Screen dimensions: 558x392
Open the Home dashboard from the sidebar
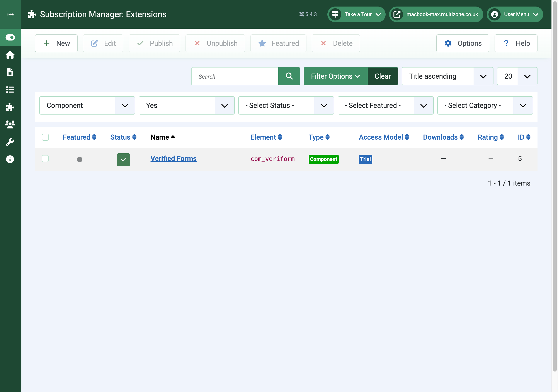[10, 55]
